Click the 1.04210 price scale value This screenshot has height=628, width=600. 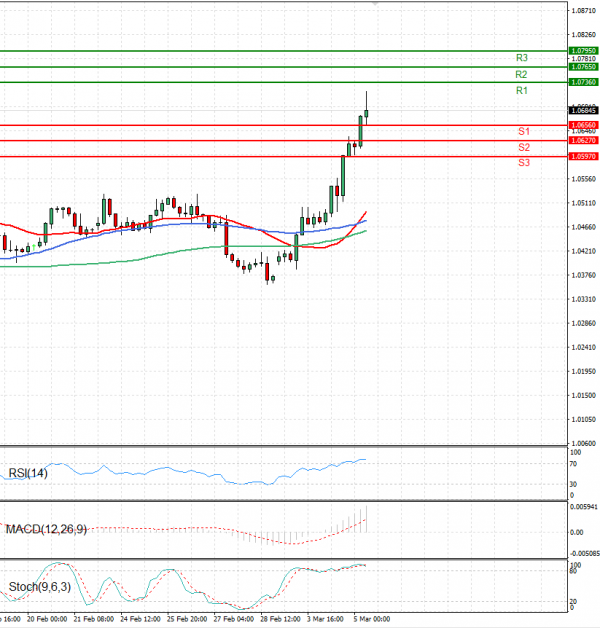click(x=584, y=251)
